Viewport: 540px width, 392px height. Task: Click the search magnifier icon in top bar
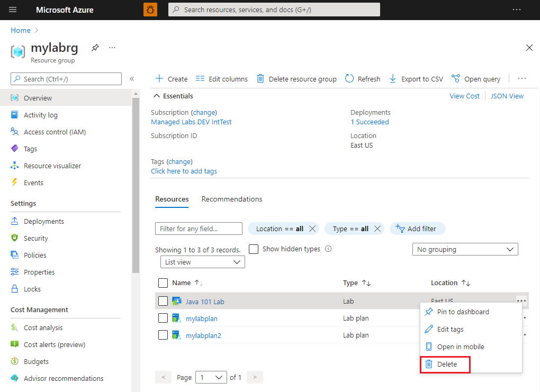tap(176, 10)
